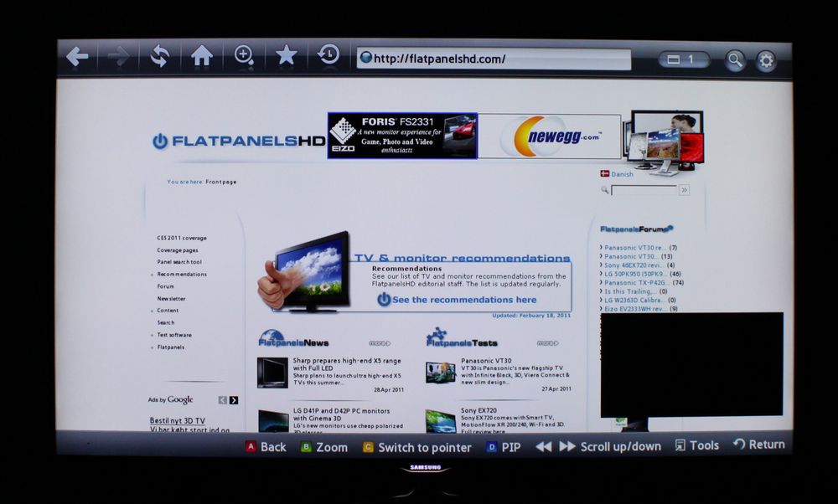Open the toolbar search magnifier icon

point(736,61)
